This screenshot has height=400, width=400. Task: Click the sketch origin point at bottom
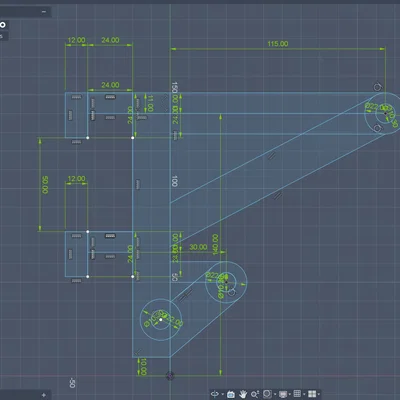[x=170, y=376]
